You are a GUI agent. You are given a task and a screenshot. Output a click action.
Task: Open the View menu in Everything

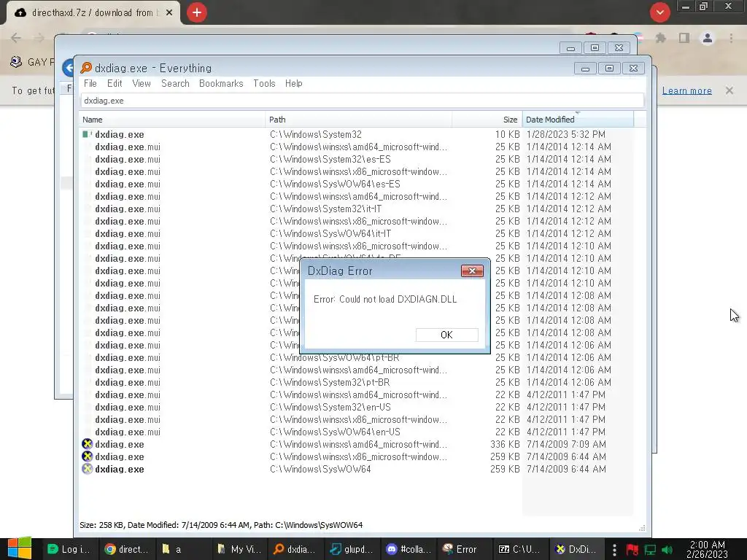[x=142, y=83]
